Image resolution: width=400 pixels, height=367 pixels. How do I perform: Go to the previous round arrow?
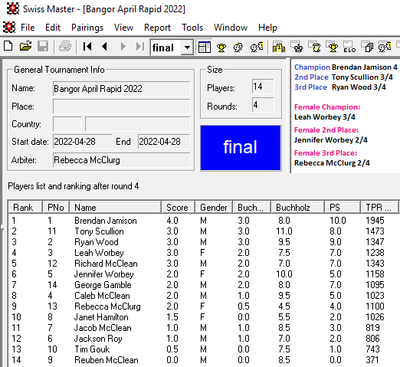click(x=105, y=46)
